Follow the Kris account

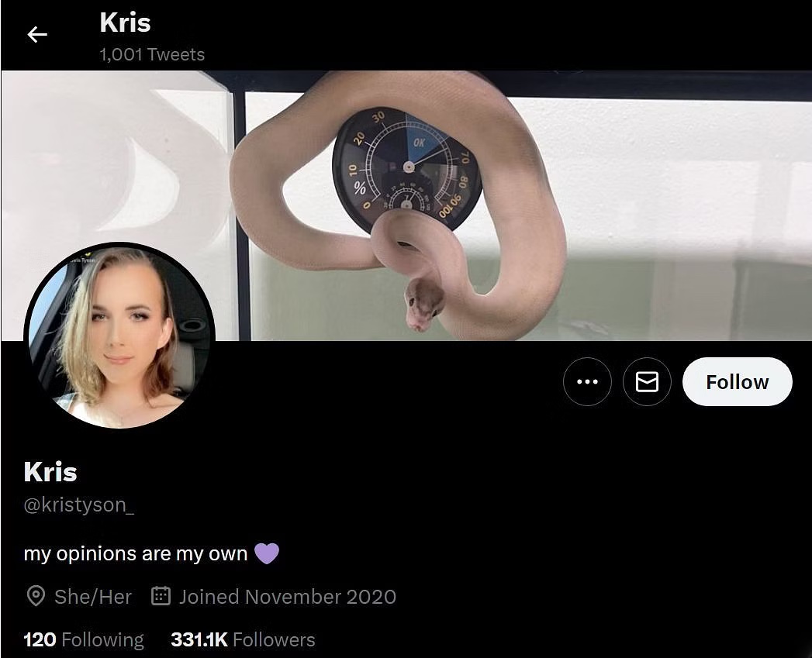[x=737, y=381]
